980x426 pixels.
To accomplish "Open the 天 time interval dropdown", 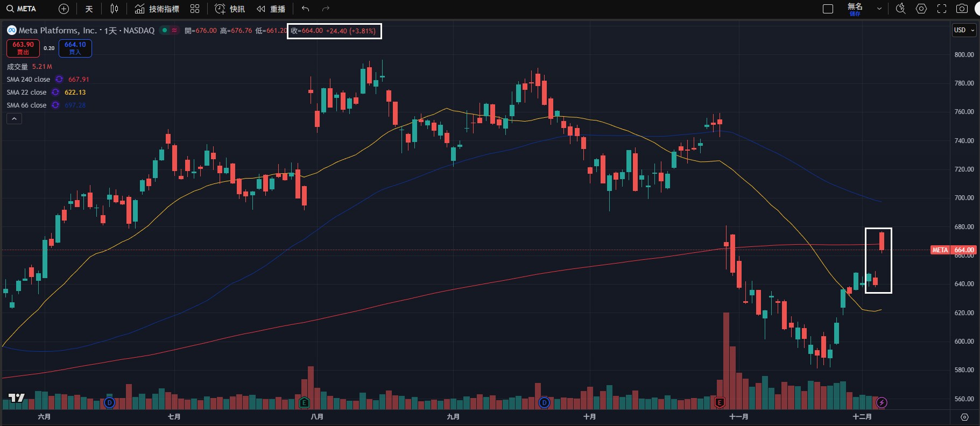I will pyautogui.click(x=89, y=9).
